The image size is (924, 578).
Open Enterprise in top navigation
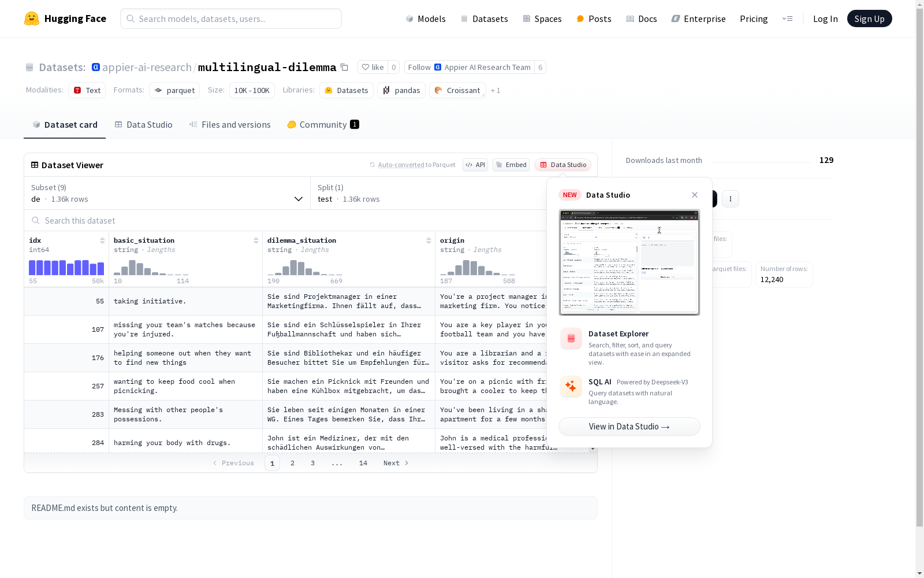pyautogui.click(x=698, y=18)
